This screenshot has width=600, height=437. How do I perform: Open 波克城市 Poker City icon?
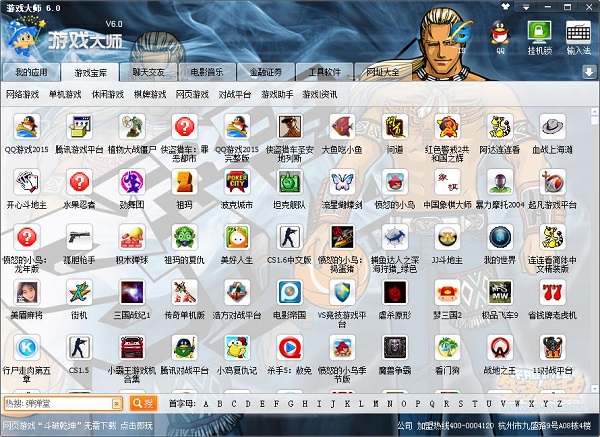click(x=237, y=182)
